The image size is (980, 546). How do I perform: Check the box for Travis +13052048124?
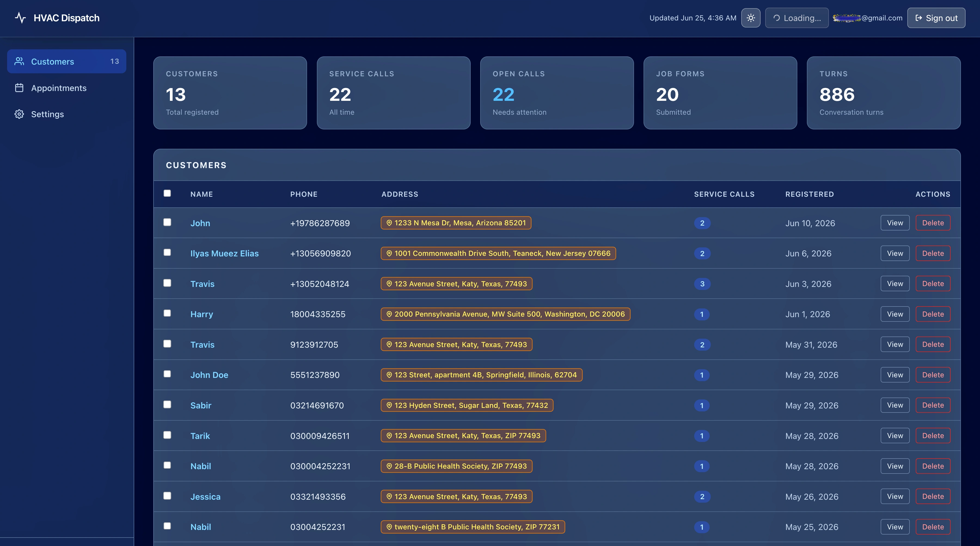[167, 283]
